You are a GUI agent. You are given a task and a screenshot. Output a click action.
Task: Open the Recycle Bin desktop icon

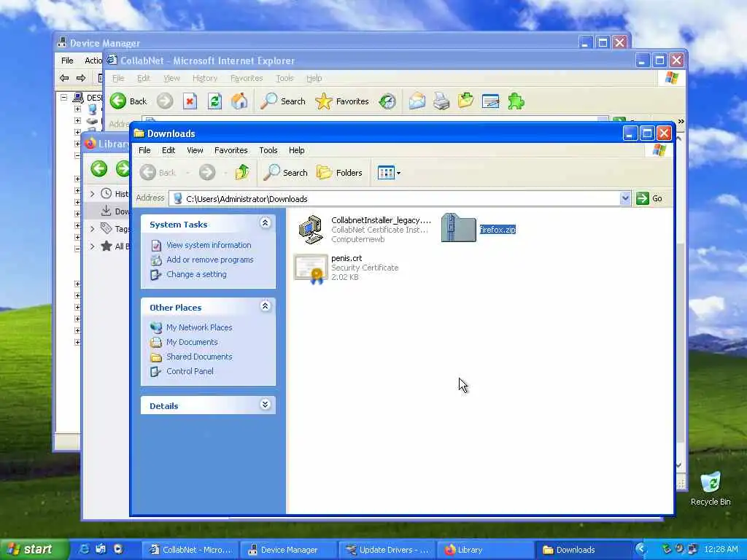tap(711, 488)
